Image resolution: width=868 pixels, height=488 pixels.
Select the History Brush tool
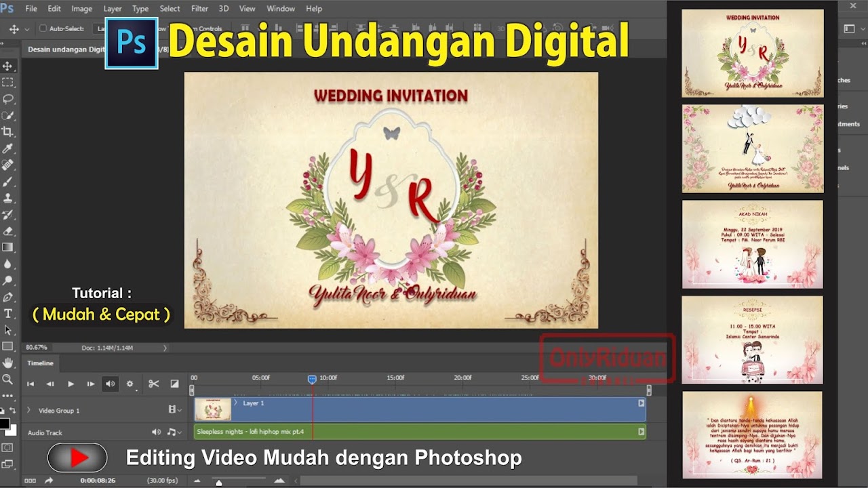[x=8, y=215]
